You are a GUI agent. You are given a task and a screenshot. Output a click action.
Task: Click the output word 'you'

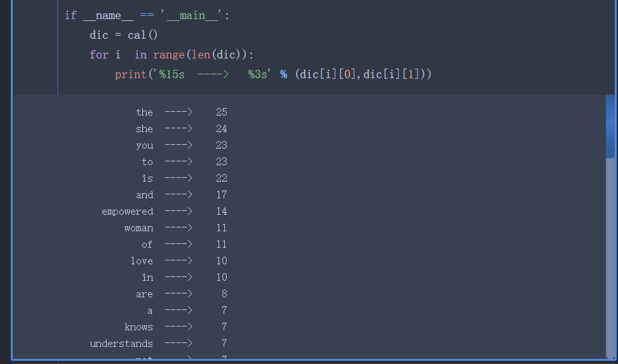click(144, 145)
